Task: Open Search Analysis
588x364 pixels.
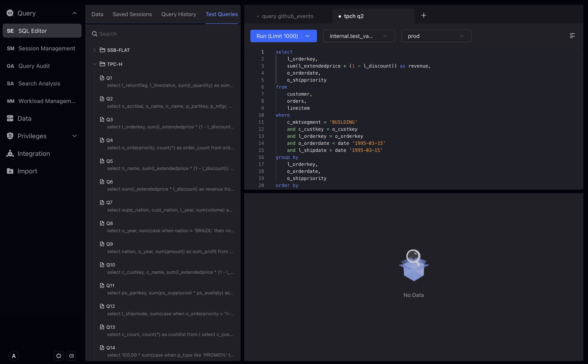Action: (39, 84)
